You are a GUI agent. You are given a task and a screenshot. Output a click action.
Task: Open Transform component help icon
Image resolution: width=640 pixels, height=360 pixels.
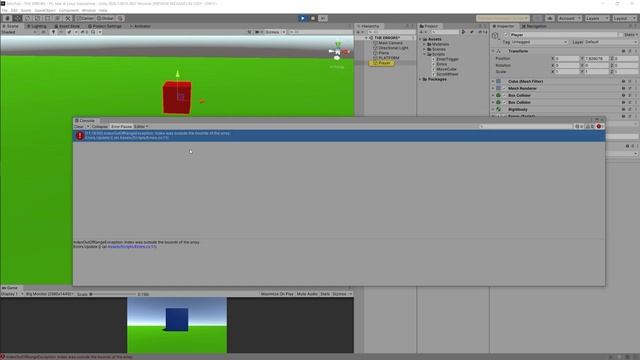[623, 51]
